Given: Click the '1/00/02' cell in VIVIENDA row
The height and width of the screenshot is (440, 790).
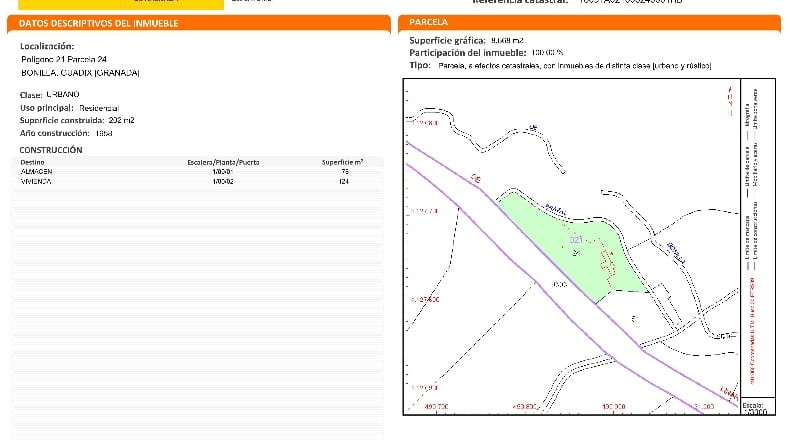Looking at the screenshot, I should 223,181.
